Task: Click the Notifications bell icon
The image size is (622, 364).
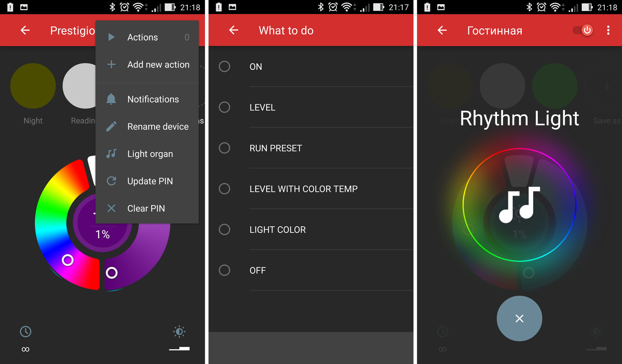Action: (x=111, y=99)
